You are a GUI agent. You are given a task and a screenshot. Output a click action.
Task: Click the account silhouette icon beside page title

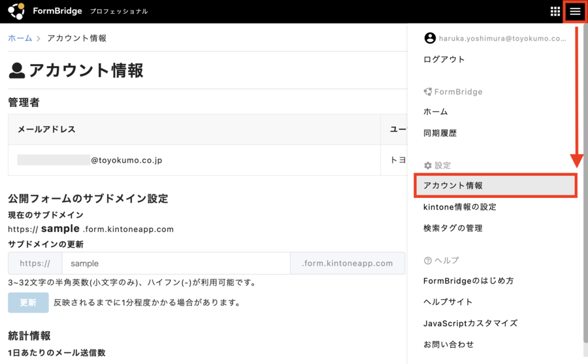[16, 70]
